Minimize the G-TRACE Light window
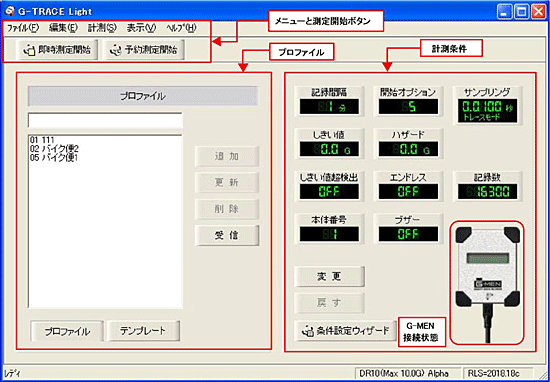The width and height of the screenshot is (550, 382). tap(505, 12)
